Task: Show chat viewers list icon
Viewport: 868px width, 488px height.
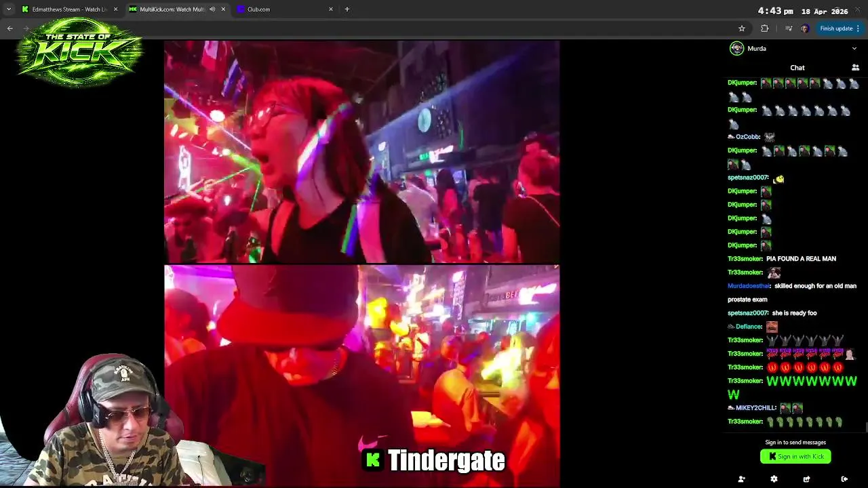Action: point(855,68)
